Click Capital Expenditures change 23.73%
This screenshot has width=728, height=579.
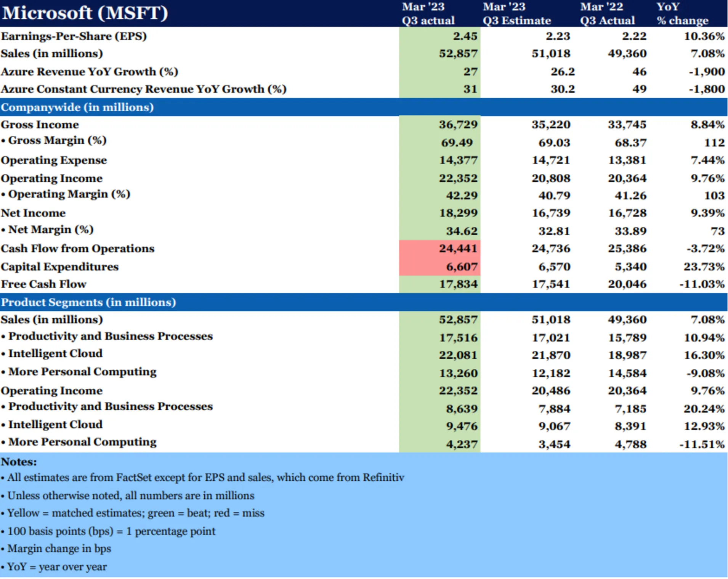pyautogui.click(x=704, y=267)
